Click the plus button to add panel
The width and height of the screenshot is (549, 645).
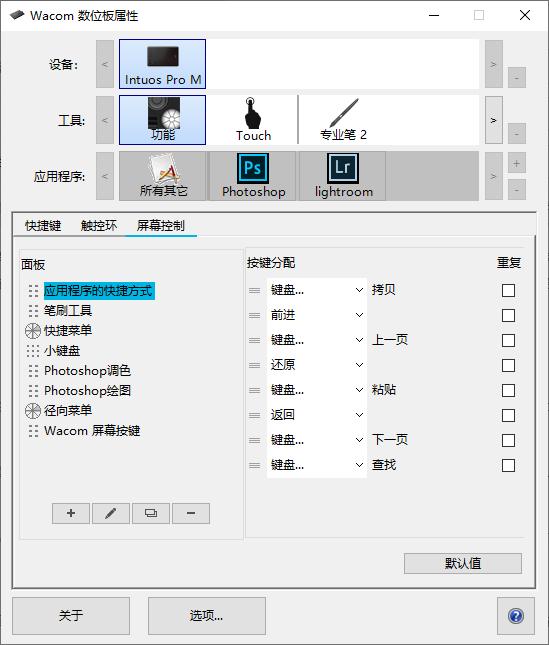(x=71, y=513)
